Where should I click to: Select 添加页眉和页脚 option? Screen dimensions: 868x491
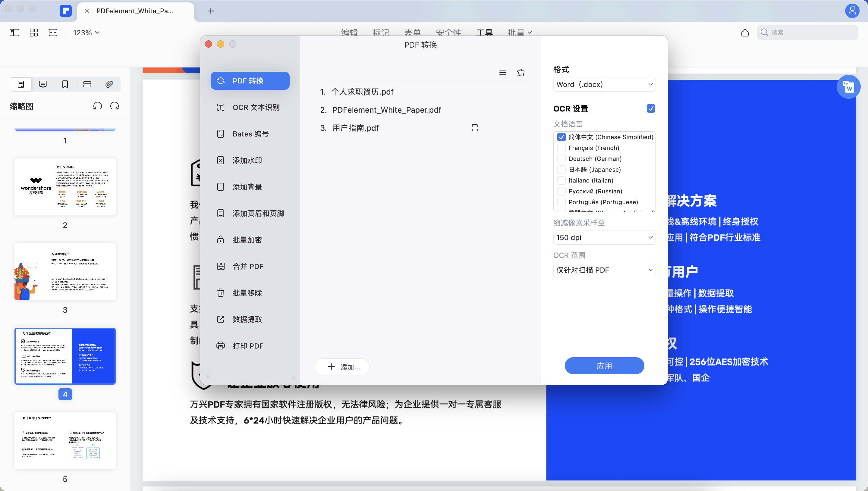250,214
